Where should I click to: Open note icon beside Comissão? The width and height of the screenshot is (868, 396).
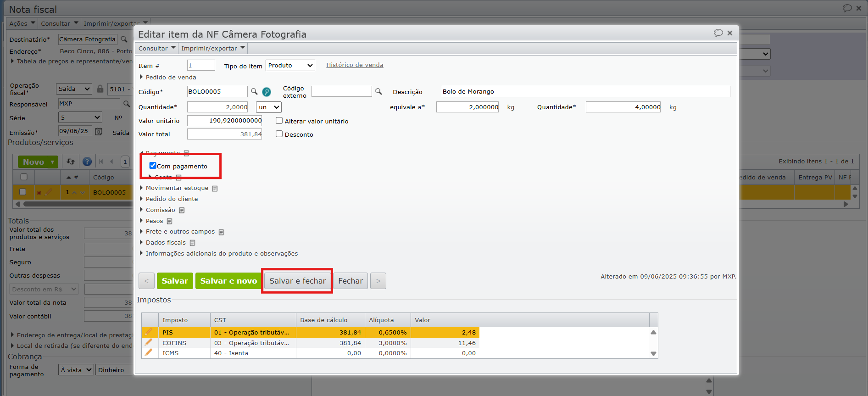coord(182,210)
